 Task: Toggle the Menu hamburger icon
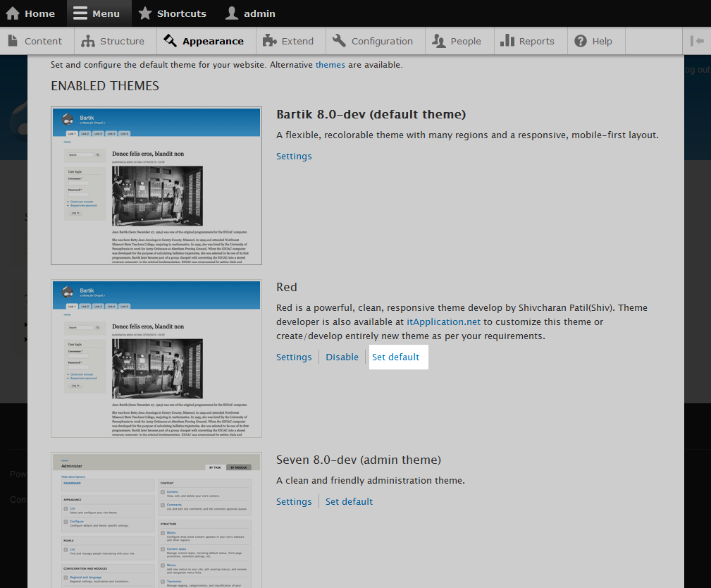coord(80,13)
